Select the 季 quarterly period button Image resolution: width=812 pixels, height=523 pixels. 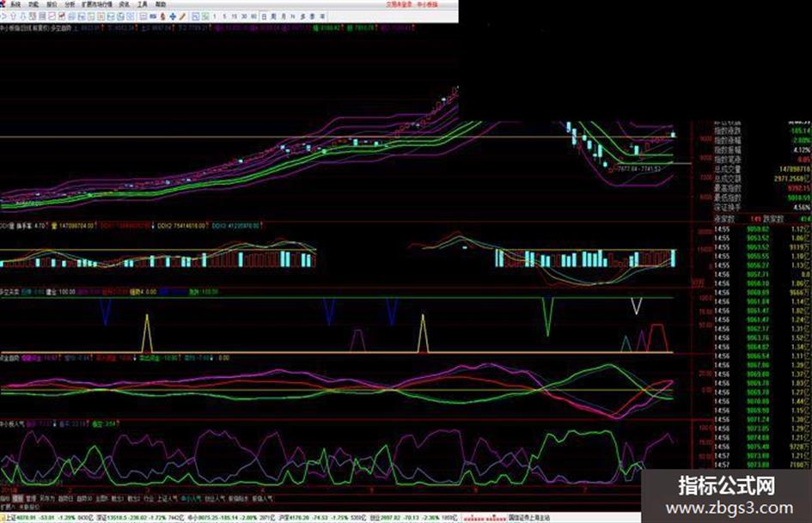click(313, 16)
